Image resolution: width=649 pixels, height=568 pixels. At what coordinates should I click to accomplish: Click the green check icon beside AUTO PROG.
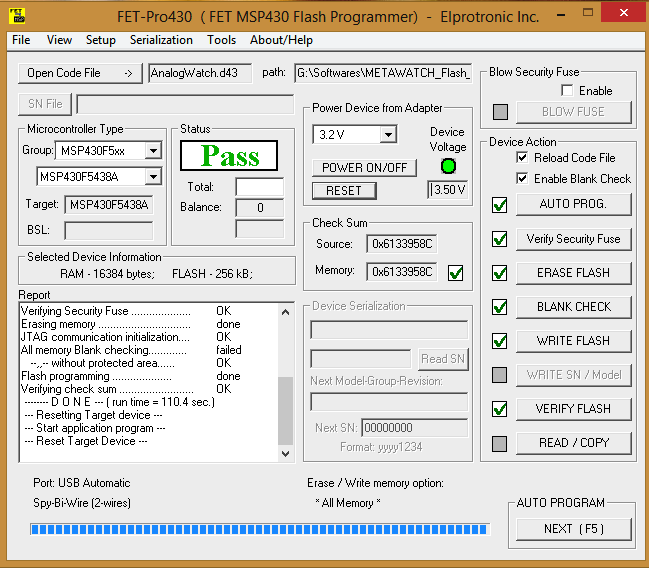[500, 205]
